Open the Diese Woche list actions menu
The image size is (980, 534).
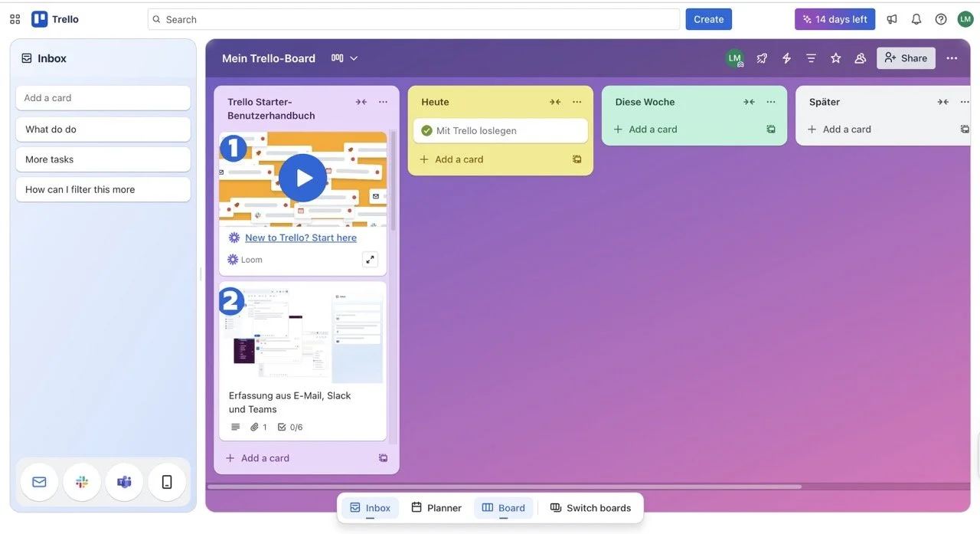click(x=771, y=102)
